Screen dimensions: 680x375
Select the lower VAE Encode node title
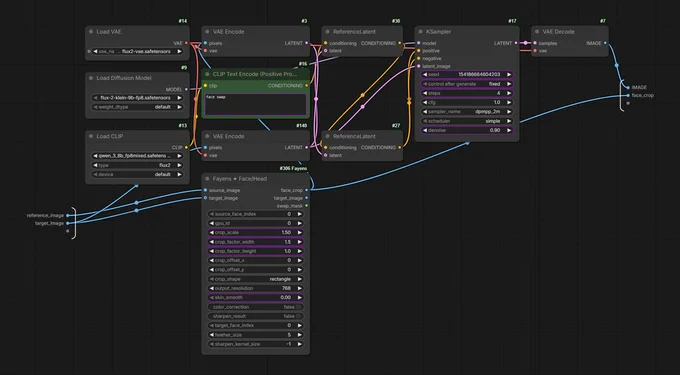[x=228, y=136]
